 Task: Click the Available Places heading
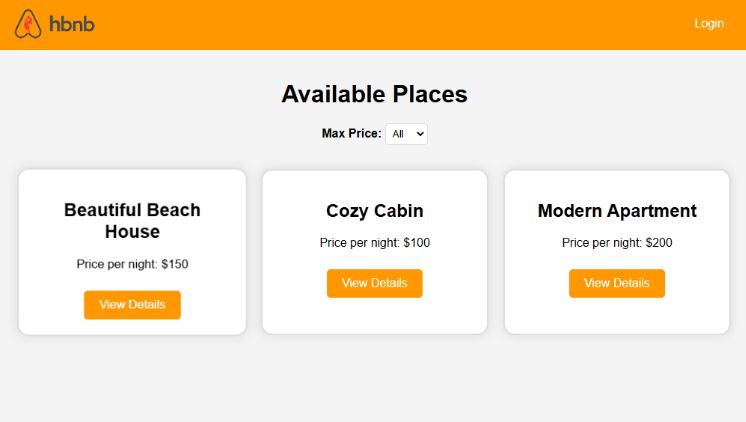374,94
